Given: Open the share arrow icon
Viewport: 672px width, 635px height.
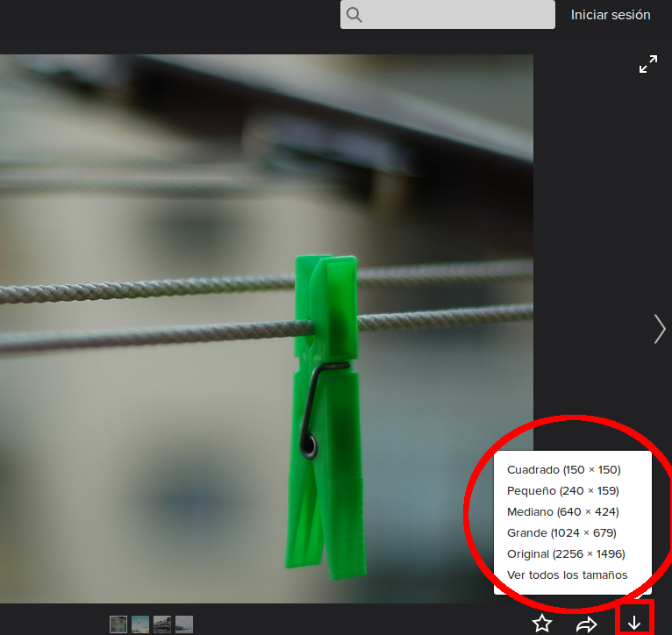Looking at the screenshot, I should point(587,624).
